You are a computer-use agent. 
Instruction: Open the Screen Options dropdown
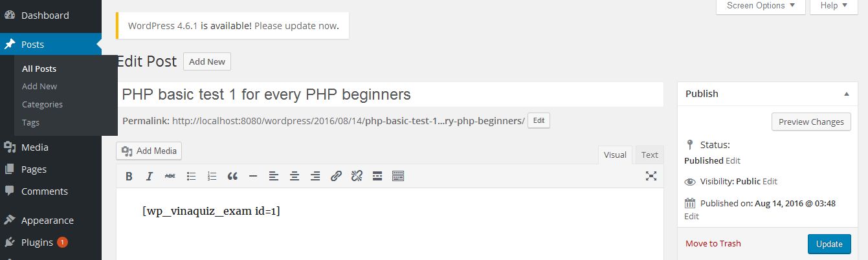[x=761, y=6]
